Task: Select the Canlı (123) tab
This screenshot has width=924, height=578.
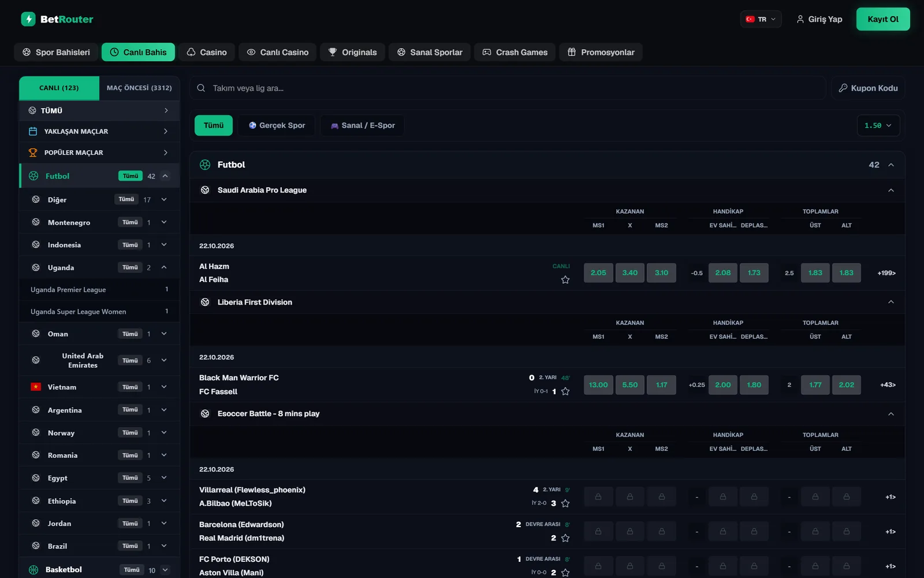Action: [x=59, y=88]
